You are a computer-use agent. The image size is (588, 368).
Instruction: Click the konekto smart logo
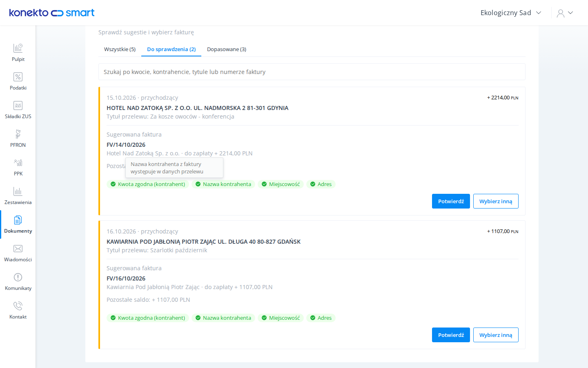point(52,13)
